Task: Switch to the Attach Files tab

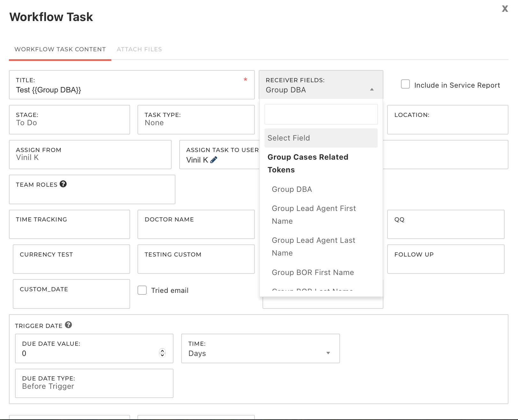Action: pyautogui.click(x=139, y=49)
